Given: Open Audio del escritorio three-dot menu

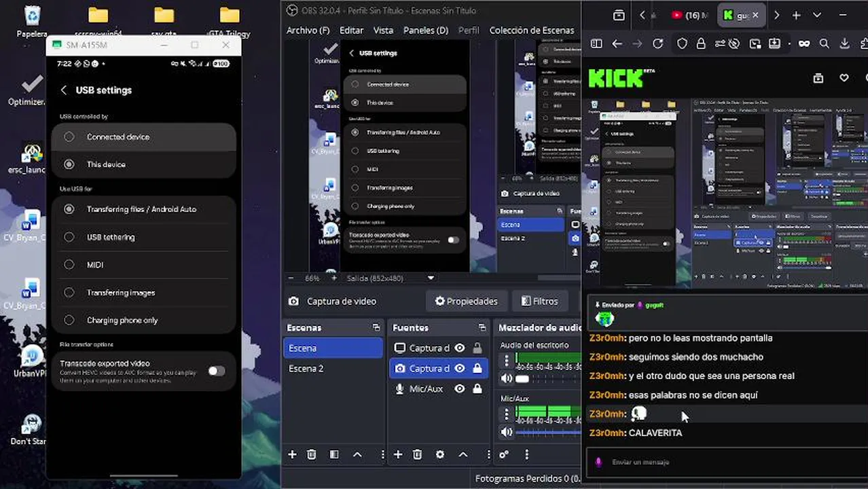Looking at the screenshot, I should [506, 361].
